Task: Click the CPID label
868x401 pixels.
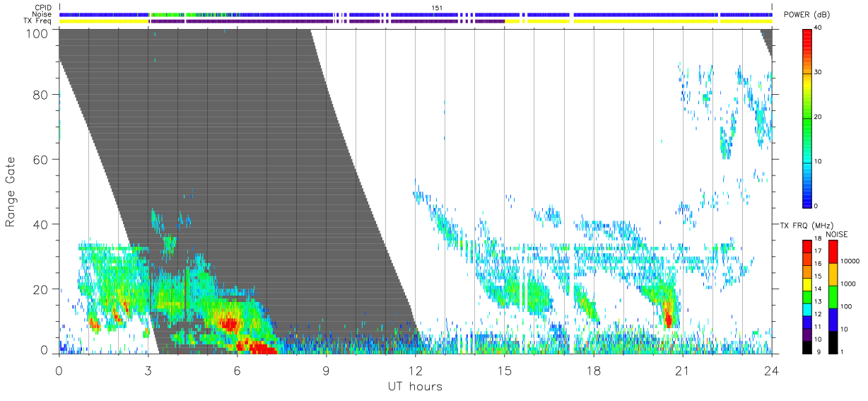Action: pos(44,8)
